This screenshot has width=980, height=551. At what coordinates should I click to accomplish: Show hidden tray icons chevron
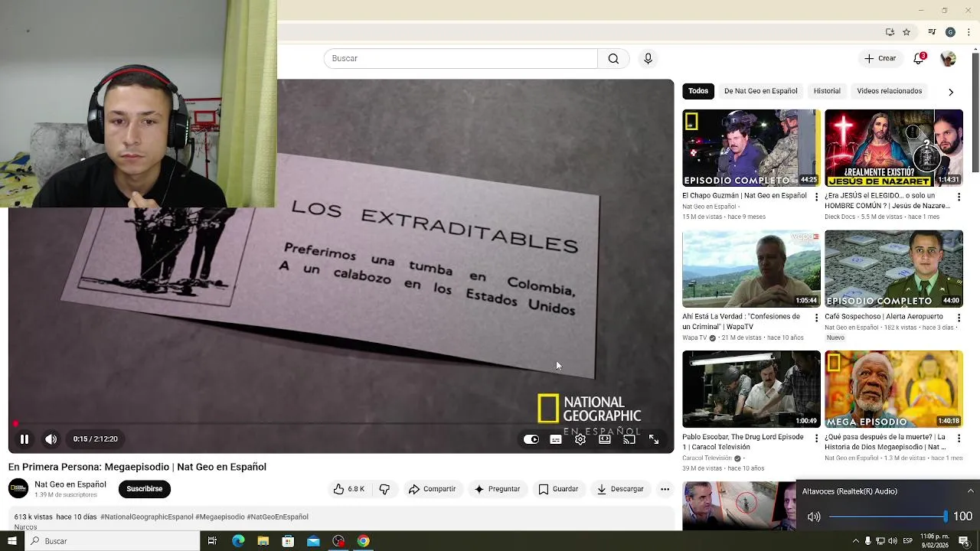point(856,541)
